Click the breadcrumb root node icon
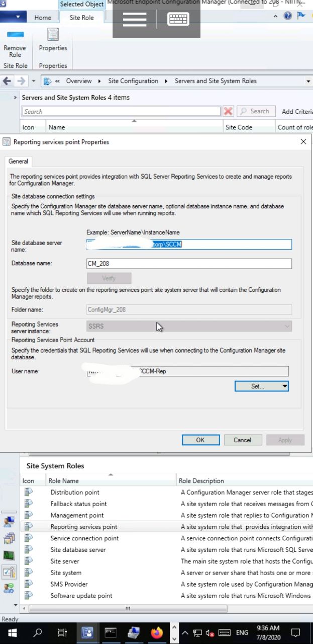 click(x=47, y=81)
